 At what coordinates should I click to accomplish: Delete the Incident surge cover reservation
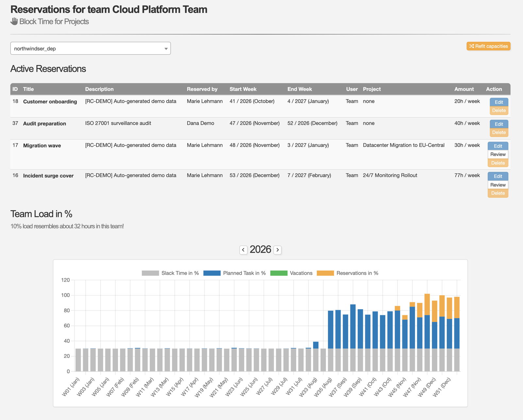tap(498, 193)
